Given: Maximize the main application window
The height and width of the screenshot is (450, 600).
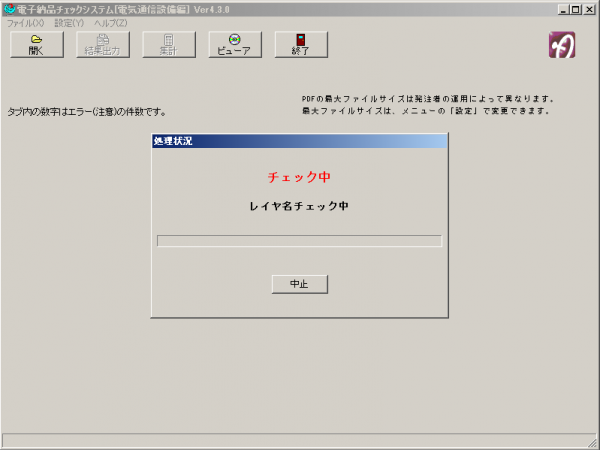Looking at the screenshot, I should pos(575,9).
